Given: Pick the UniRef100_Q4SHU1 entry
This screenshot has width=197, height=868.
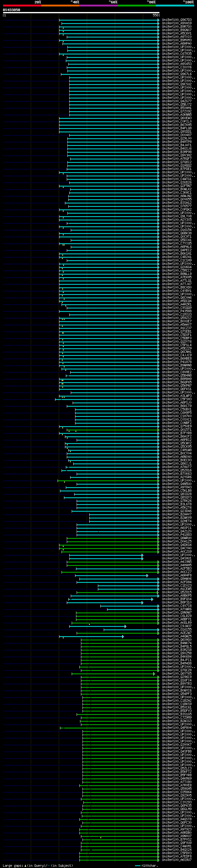Looking at the screenshot, I should coord(177,558).
